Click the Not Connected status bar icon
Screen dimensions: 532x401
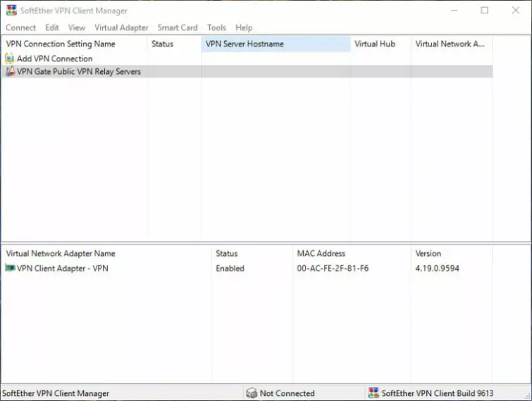(x=252, y=393)
